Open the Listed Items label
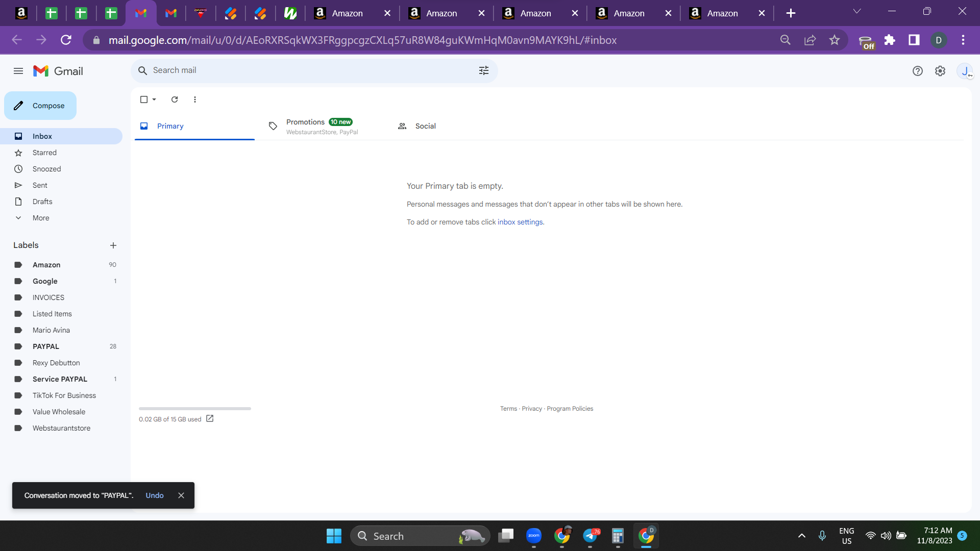The image size is (980, 551). (x=61, y=314)
